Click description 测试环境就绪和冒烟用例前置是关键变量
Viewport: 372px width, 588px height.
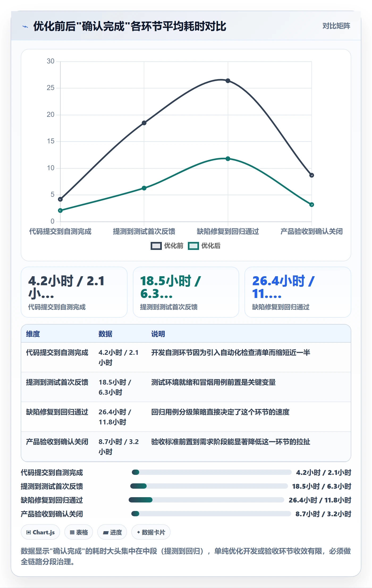click(x=213, y=382)
